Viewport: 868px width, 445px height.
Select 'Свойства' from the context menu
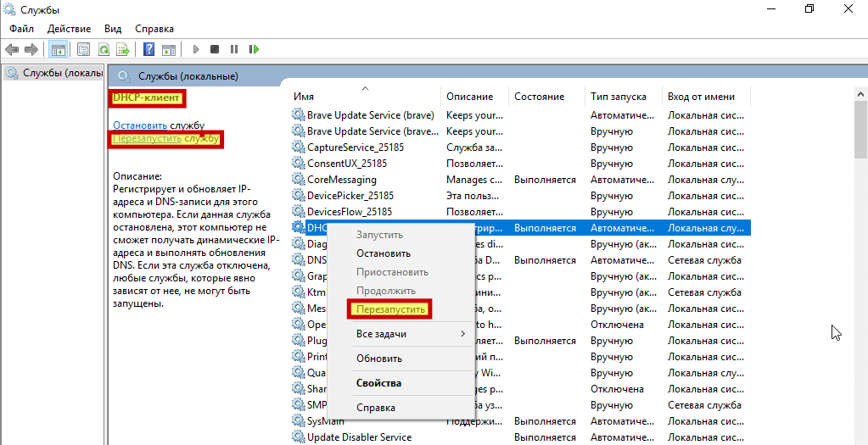(x=378, y=383)
